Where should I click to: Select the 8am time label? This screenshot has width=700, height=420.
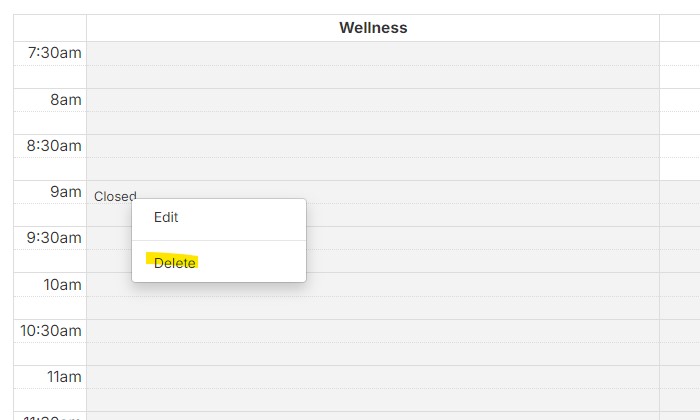(67, 100)
